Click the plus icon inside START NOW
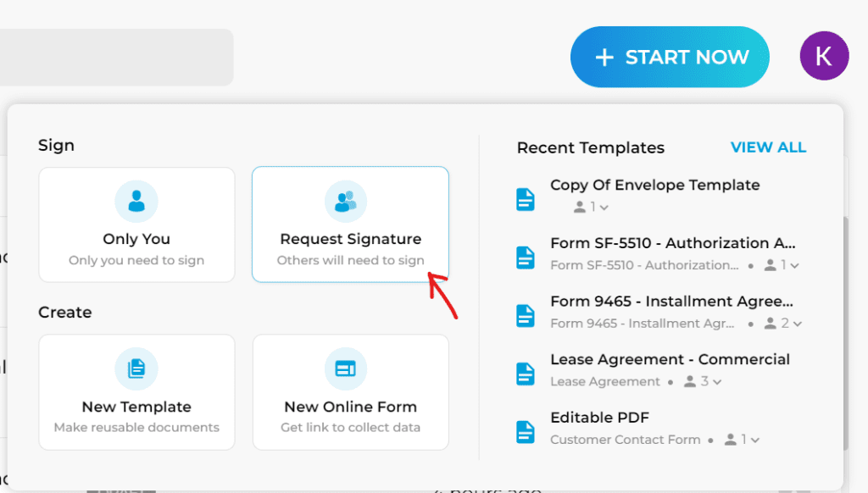 point(604,57)
